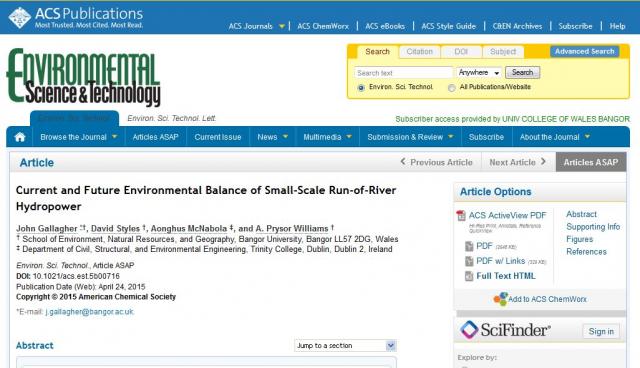Click the SciFinder logo
640x368 pixels.
505,330
